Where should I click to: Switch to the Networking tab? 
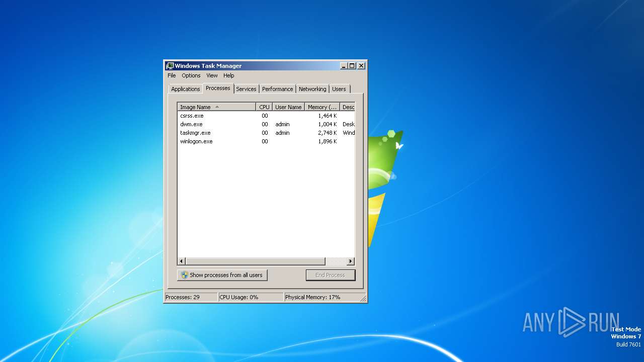312,89
